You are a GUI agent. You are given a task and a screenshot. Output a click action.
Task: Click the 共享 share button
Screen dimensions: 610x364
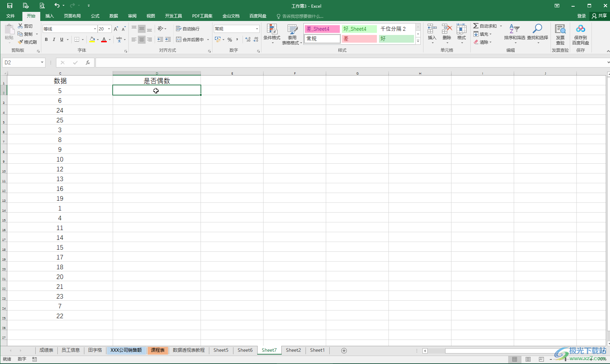599,16
